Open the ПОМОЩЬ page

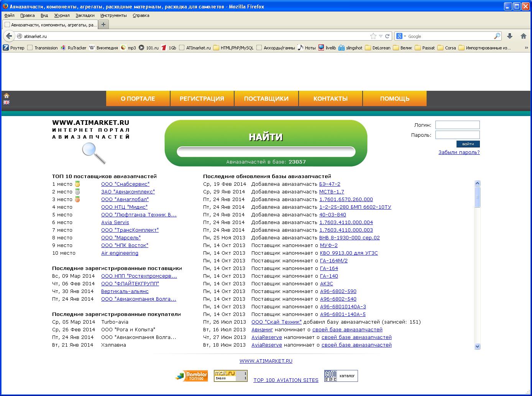[395, 98]
